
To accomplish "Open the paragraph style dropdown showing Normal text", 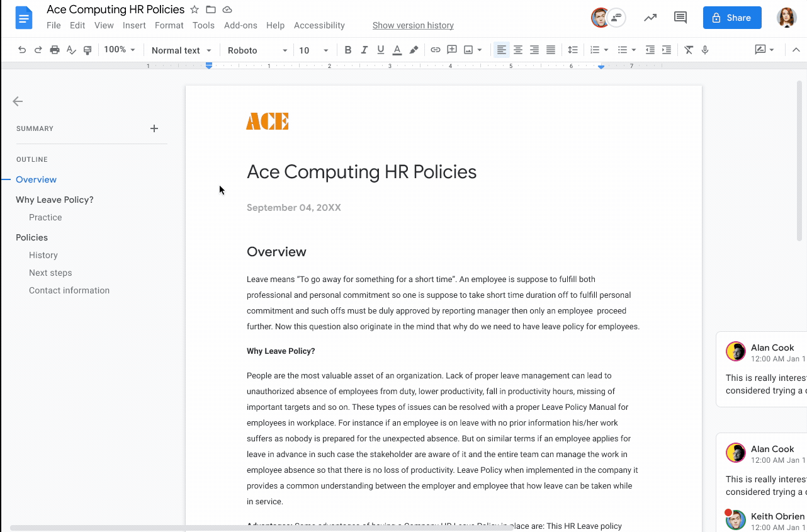I will click(x=181, y=50).
